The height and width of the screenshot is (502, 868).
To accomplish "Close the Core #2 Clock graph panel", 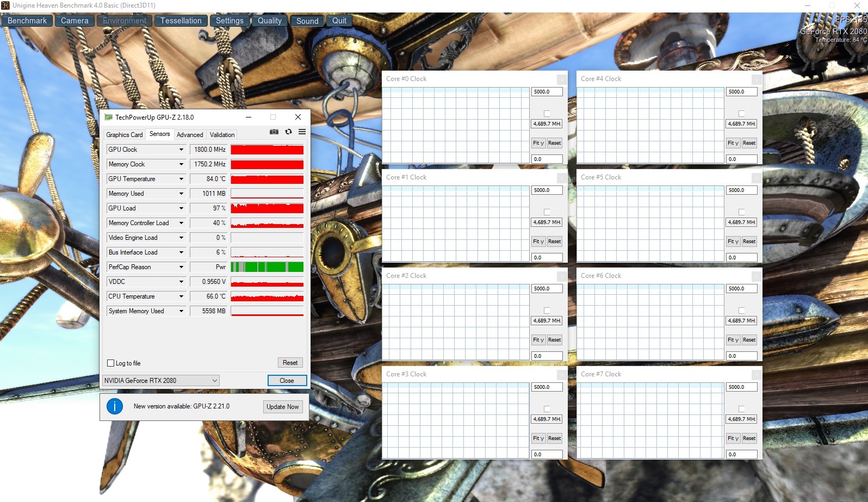I will [562, 276].
